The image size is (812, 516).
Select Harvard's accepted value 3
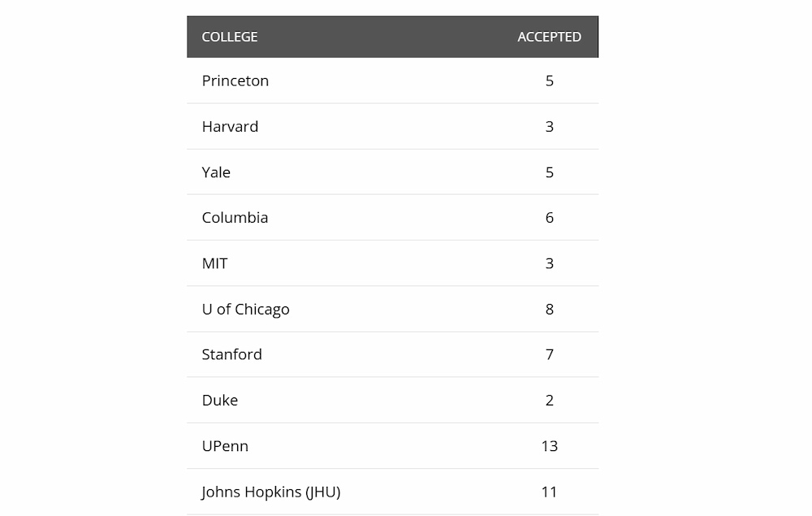pos(550,127)
